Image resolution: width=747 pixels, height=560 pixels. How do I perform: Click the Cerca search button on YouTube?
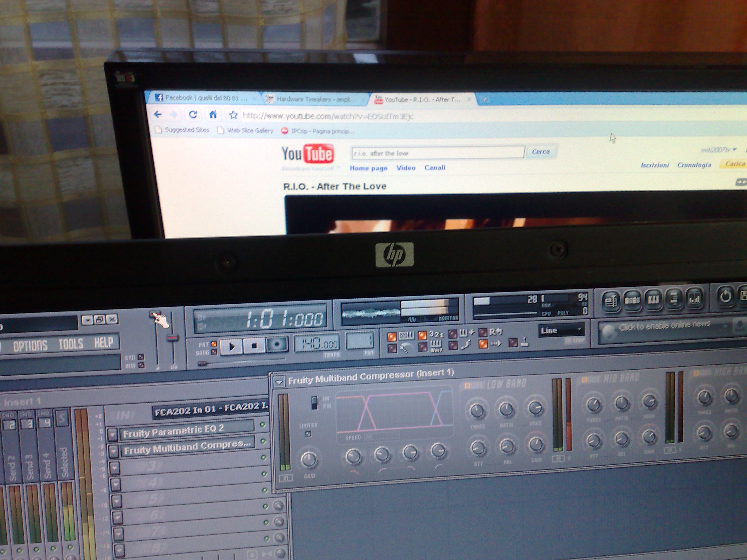pos(541,152)
